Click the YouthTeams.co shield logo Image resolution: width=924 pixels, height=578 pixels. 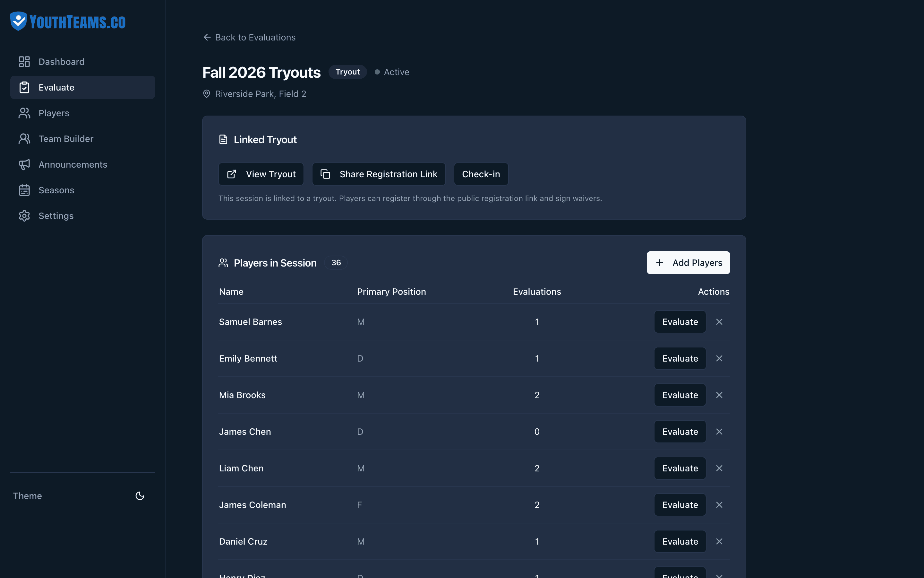18,21
